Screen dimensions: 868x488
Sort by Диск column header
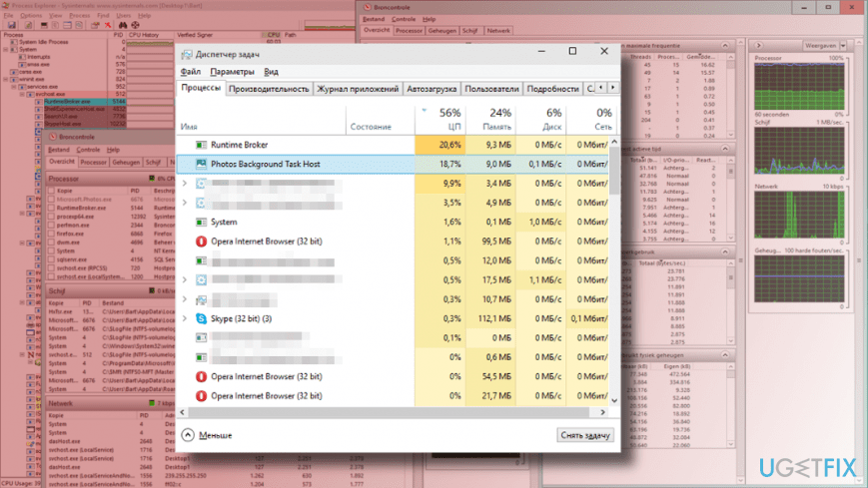(x=540, y=119)
